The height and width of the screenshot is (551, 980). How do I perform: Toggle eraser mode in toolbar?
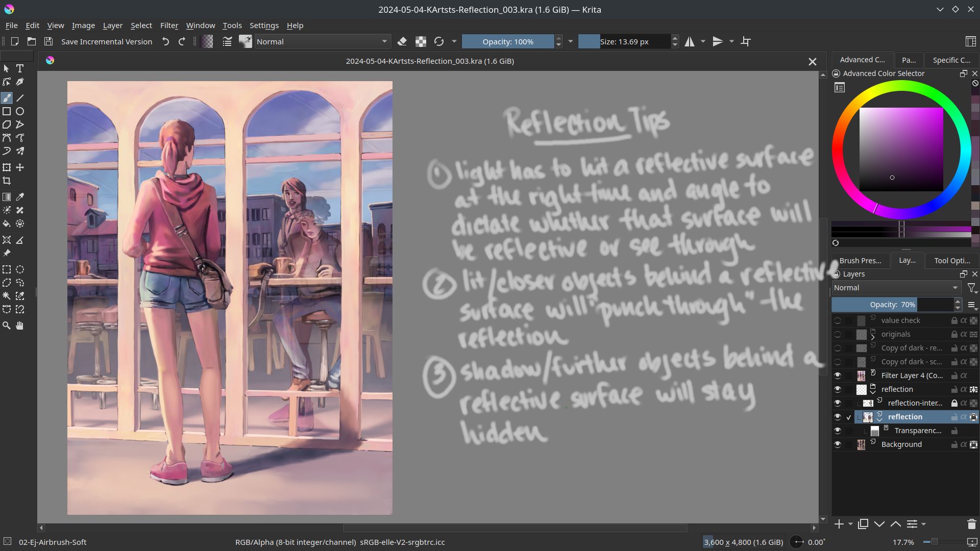pos(402,42)
